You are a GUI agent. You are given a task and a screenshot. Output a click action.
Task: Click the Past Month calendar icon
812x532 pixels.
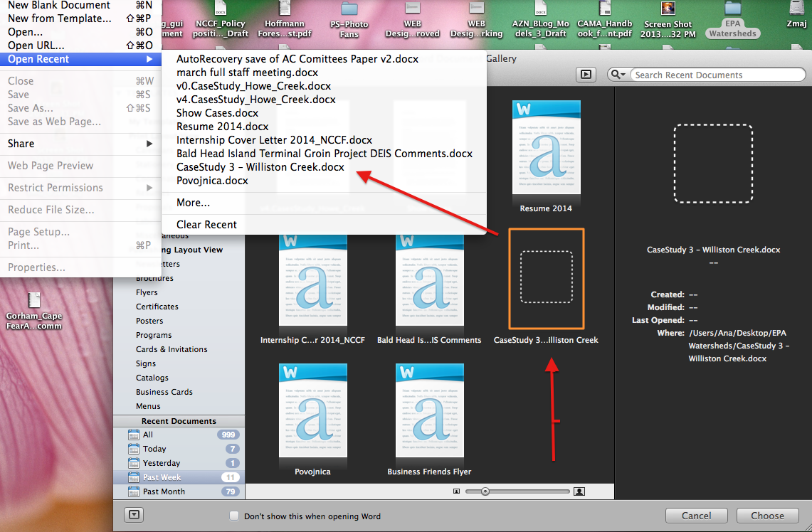[134, 491]
